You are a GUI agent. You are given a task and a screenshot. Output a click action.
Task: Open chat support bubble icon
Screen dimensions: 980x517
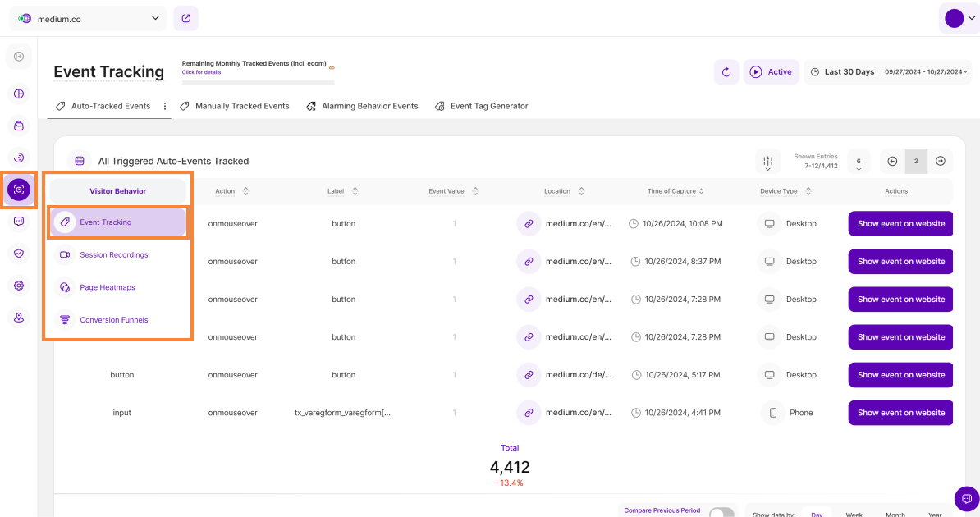966,498
